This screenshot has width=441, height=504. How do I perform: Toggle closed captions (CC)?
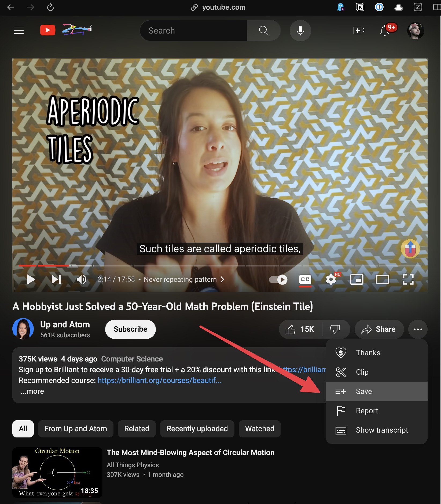(x=305, y=280)
